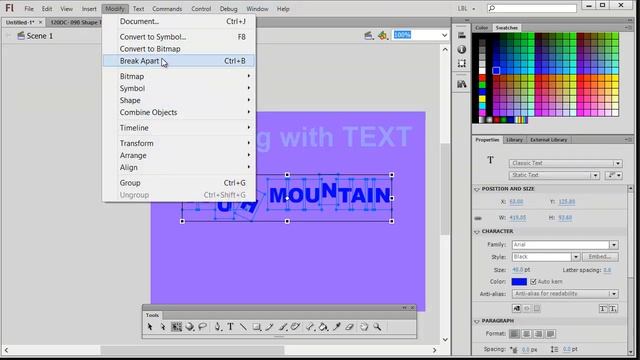Screen dimensions: 640x360
Task: Toggle subscript text button
Action: [x=613, y=309]
